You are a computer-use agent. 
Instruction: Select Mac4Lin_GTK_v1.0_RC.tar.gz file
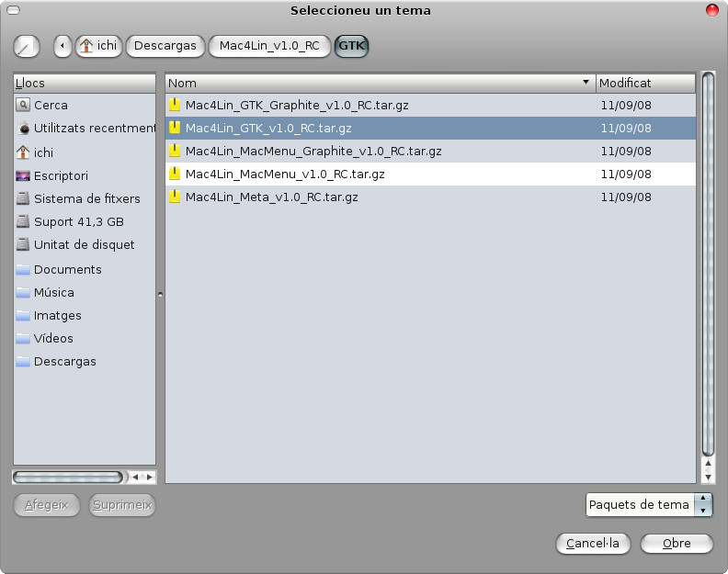430,128
